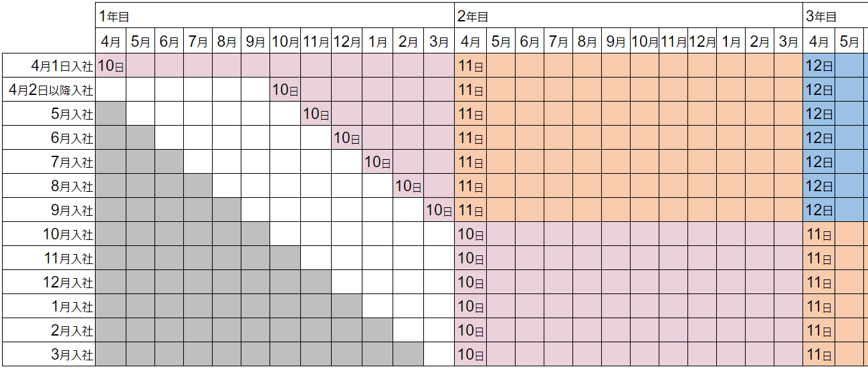Viewport: 868px width, 371px height.
Task: Click the 11日 cell in the 11月入社 row
Action: (819, 258)
